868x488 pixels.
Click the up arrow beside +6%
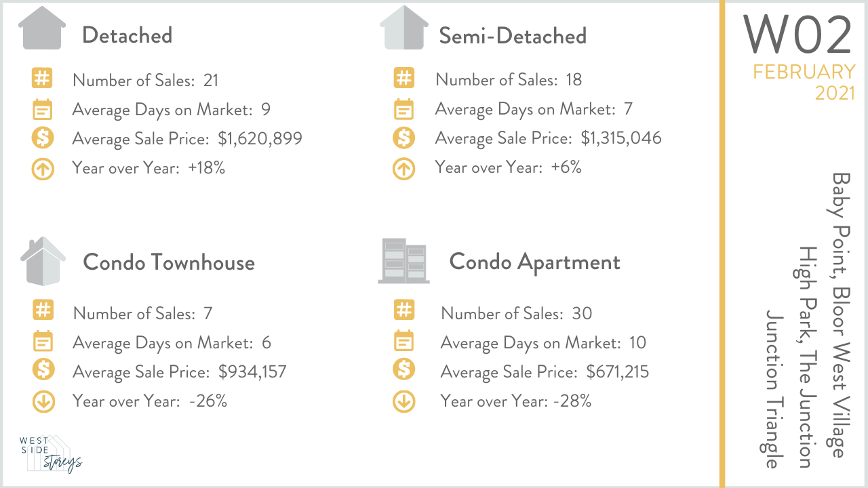(x=403, y=168)
